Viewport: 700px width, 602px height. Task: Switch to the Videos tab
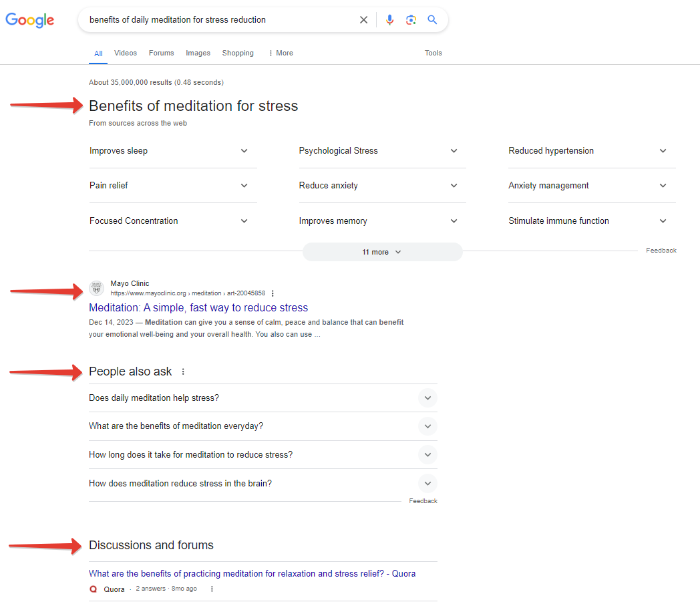126,53
